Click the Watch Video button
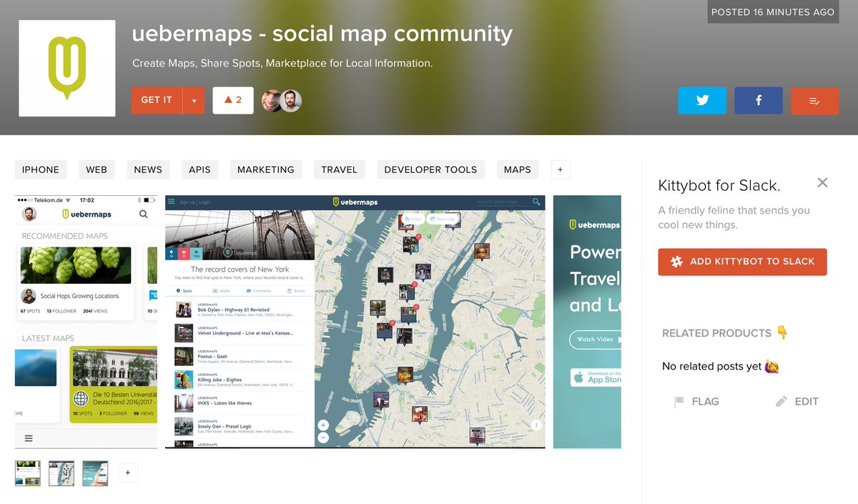858x504 pixels. [596, 339]
